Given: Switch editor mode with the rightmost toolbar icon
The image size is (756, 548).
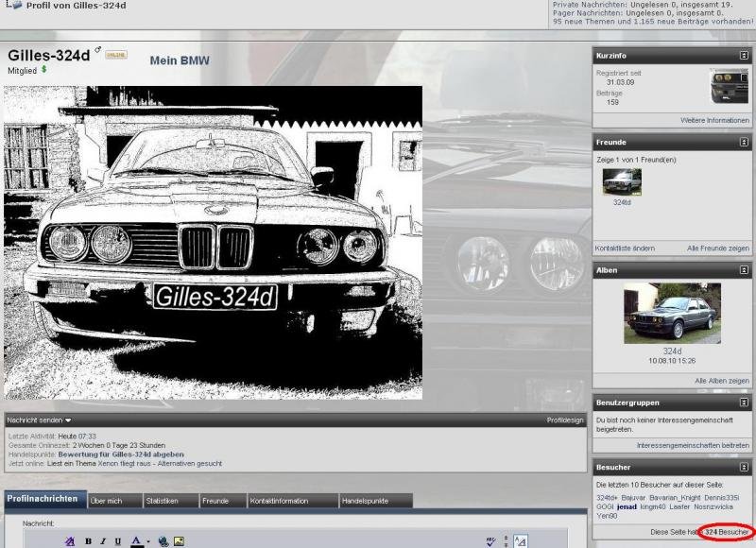Looking at the screenshot, I should pyautogui.click(x=520, y=541).
